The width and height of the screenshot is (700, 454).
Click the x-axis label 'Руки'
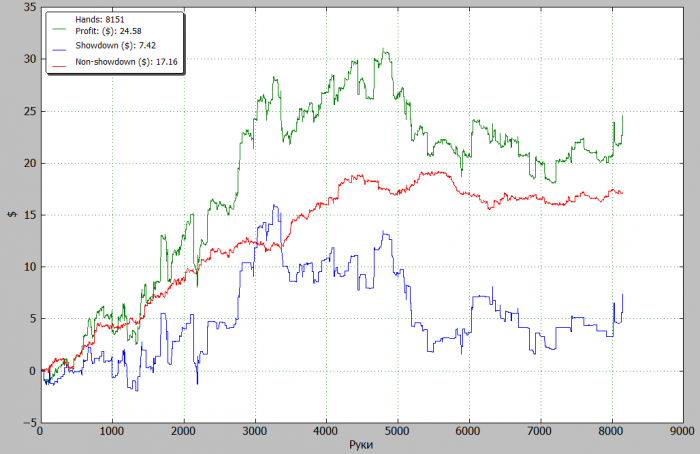click(x=361, y=445)
